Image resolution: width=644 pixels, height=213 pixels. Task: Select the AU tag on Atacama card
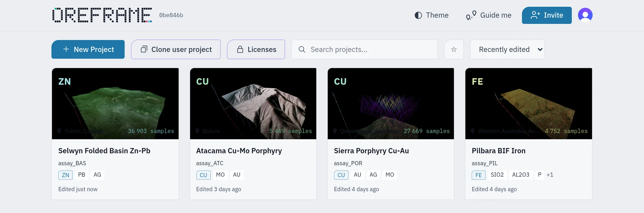coord(237,175)
